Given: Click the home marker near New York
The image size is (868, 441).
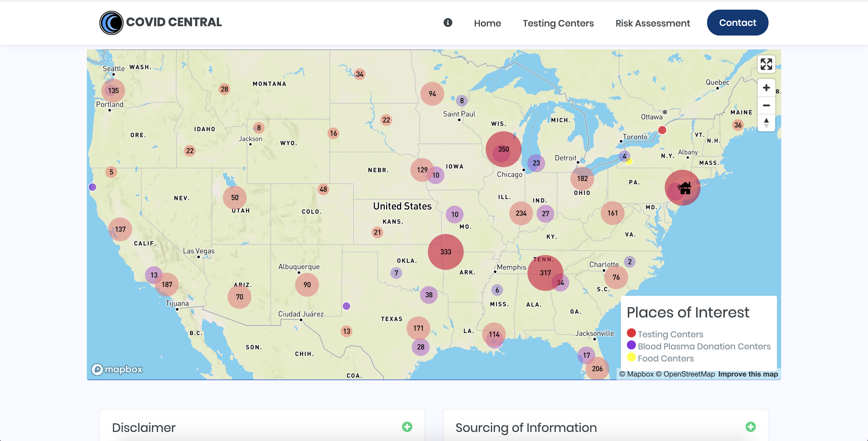Looking at the screenshot, I should [x=685, y=188].
